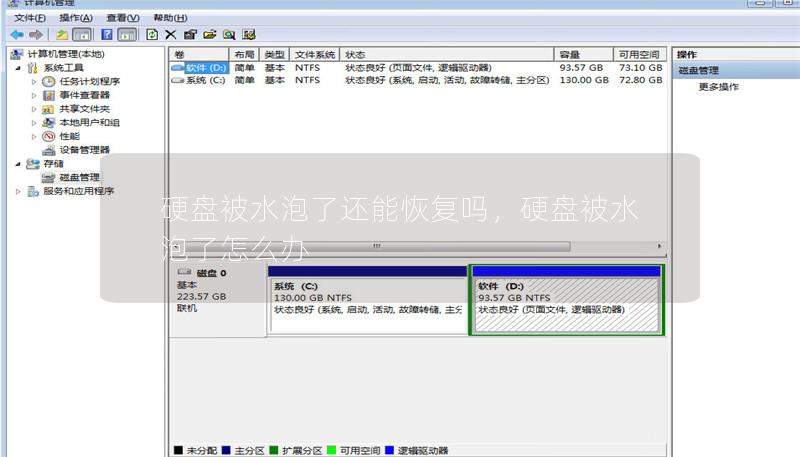Click the light green 可用空间 legend swatch
Viewport: 800px width, 457px height.
point(332,450)
